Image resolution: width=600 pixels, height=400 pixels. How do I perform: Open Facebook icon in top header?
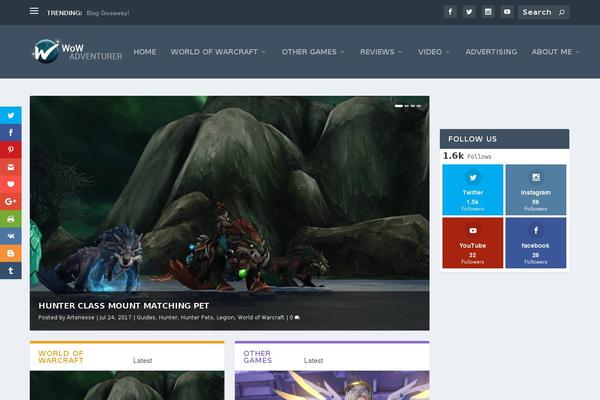tap(450, 12)
